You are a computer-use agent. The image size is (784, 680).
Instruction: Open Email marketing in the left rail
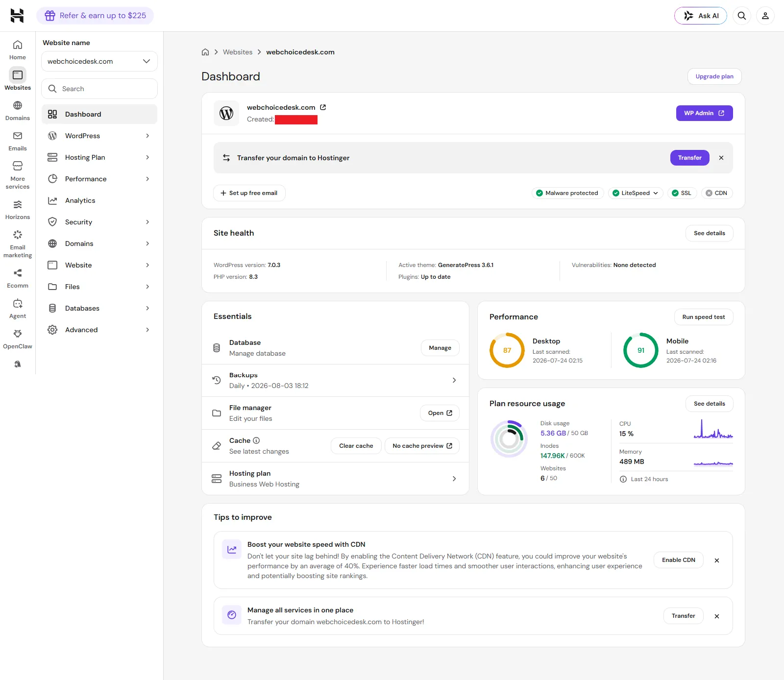click(18, 244)
